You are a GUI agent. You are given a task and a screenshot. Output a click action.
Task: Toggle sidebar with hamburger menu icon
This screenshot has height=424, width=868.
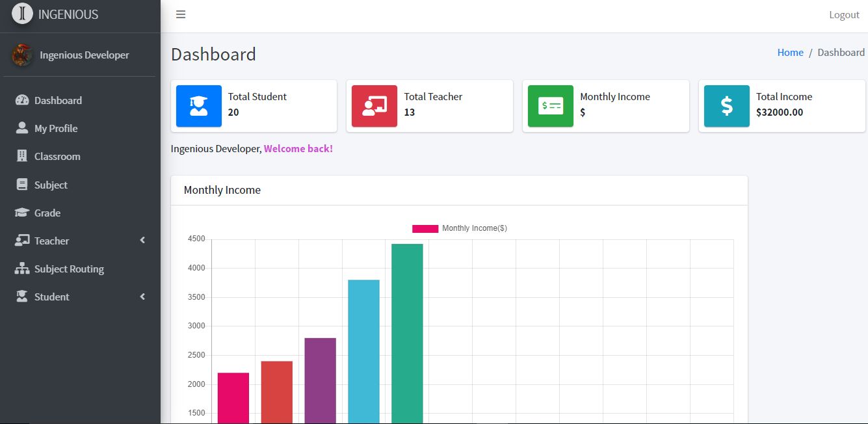(x=181, y=14)
